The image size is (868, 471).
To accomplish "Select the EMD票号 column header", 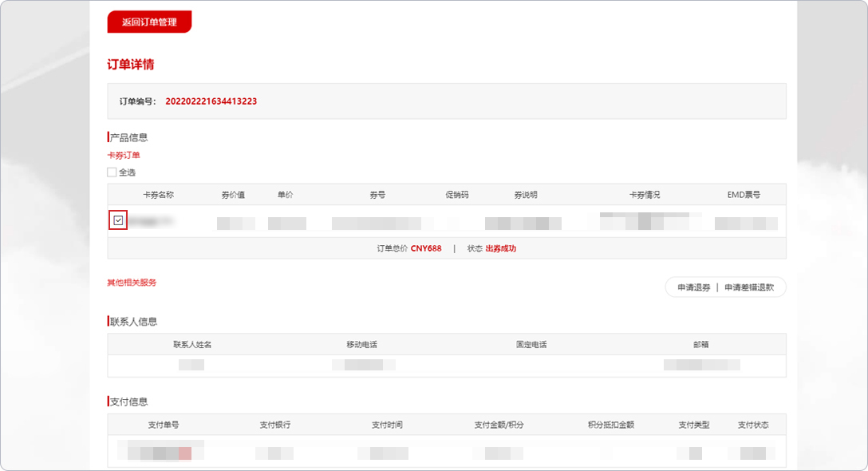I will tap(744, 195).
